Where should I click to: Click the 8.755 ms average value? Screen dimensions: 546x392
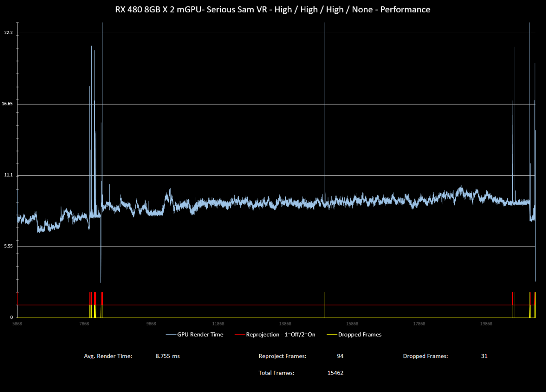168,356
